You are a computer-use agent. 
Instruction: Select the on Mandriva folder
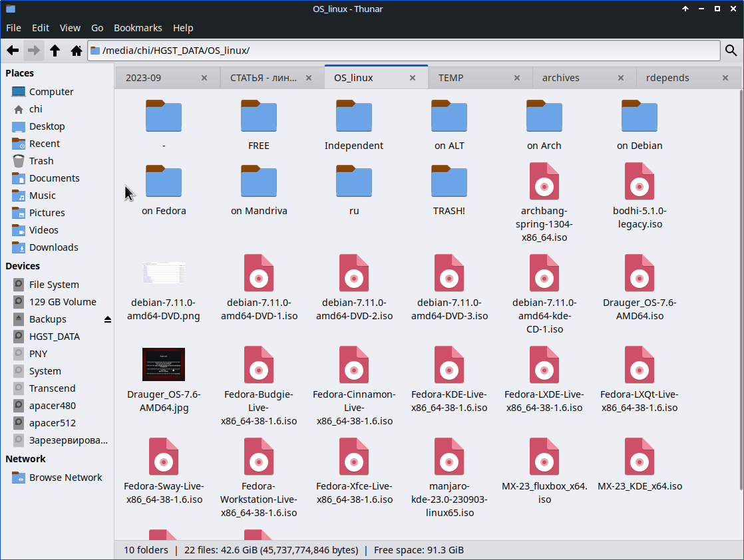point(259,191)
